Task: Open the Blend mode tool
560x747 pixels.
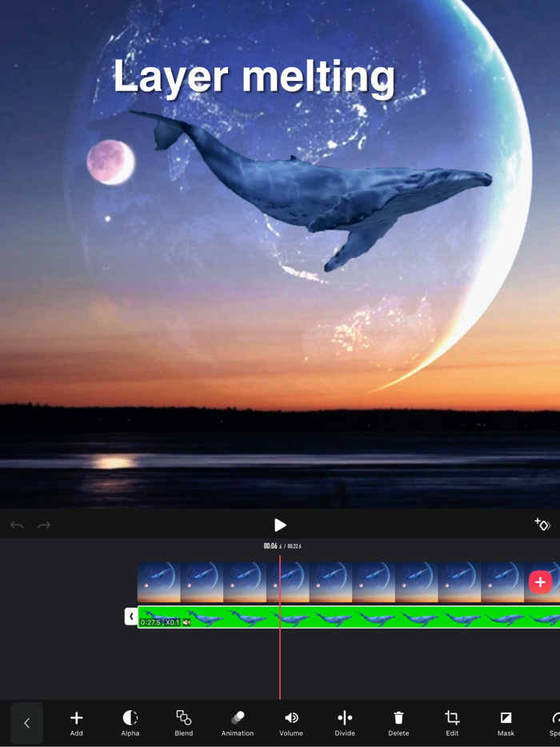Action: (183, 723)
